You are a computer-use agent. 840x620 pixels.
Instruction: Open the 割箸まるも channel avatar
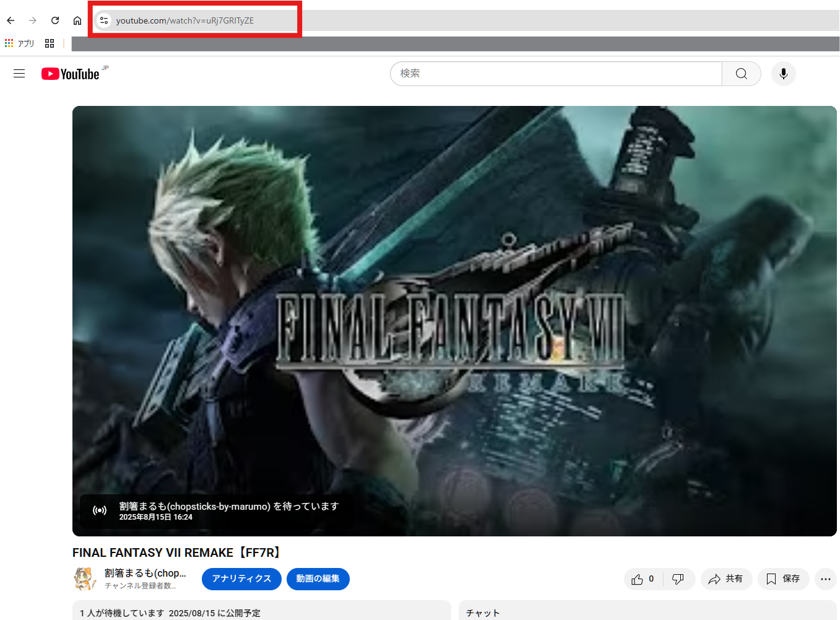pyautogui.click(x=85, y=579)
